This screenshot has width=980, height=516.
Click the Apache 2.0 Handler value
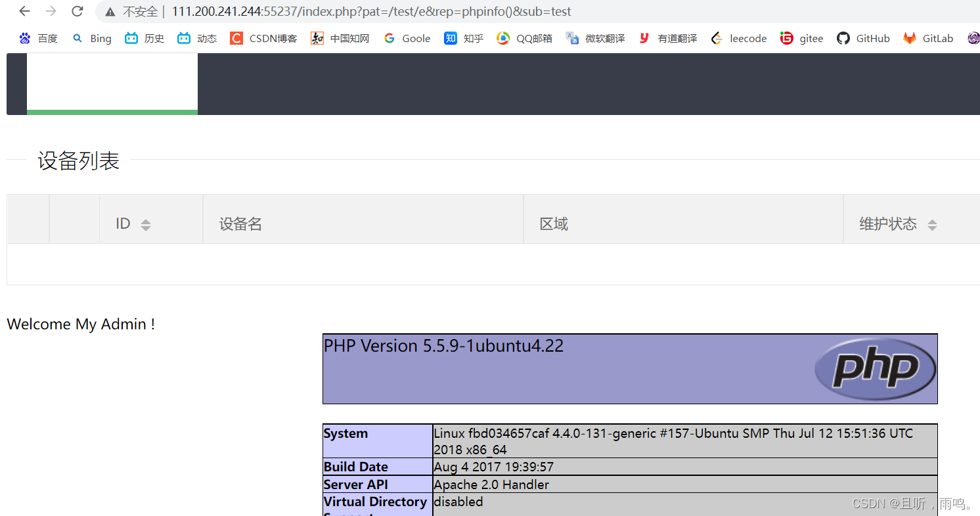491,484
